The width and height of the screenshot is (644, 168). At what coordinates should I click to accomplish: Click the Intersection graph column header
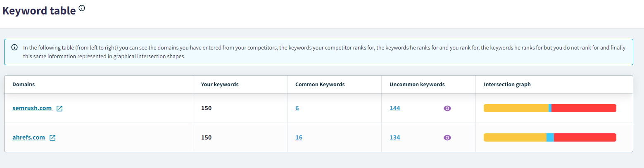[x=507, y=85]
